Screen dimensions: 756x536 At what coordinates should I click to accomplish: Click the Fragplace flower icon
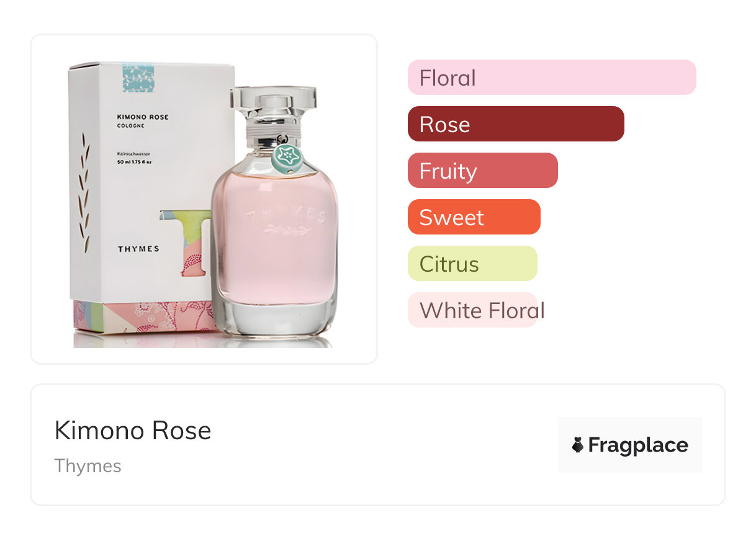[x=578, y=445]
